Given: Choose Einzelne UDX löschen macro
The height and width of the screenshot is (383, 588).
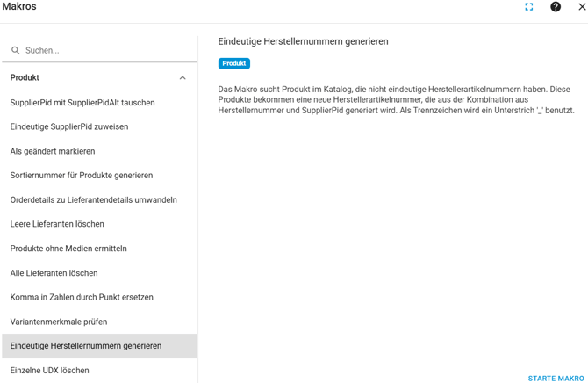Looking at the screenshot, I should coord(49,371).
